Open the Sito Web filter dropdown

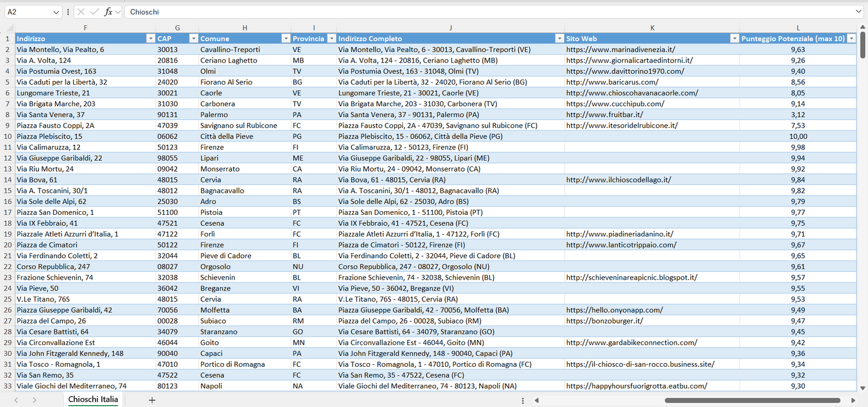pos(734,38)
